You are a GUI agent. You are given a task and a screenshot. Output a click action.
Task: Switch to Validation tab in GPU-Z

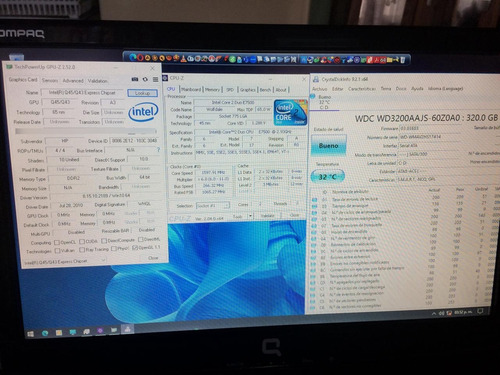[98, 81]
